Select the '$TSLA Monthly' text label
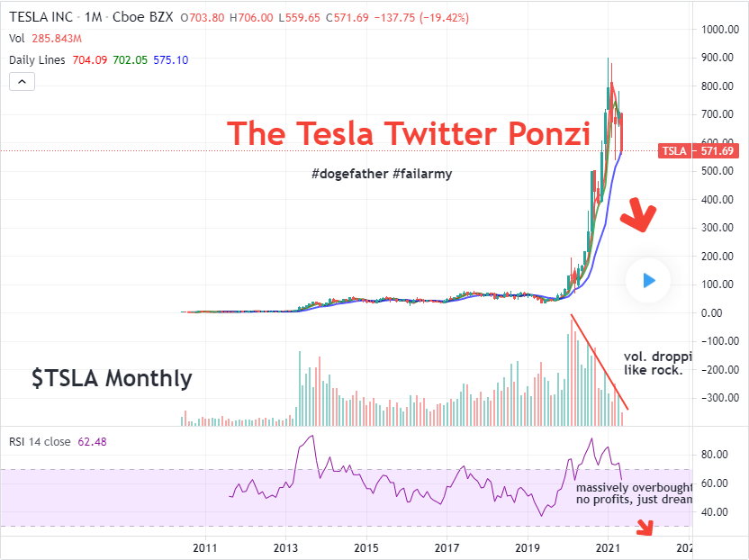Image resolution: width=749 pixels, height=560 pixels. click(x=112, y=378)
